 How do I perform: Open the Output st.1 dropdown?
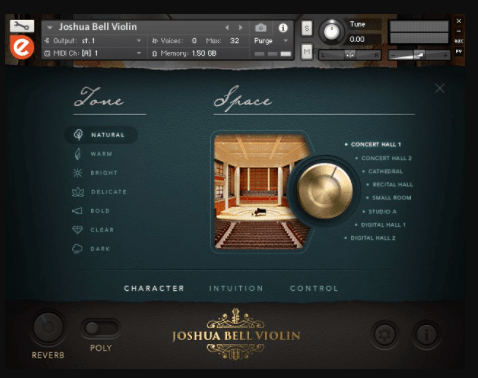tap(93, 41)
